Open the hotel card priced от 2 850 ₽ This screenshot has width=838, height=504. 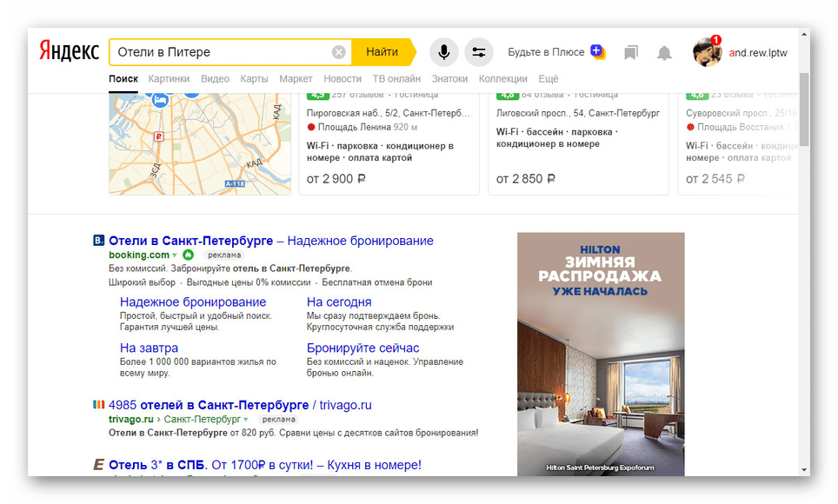578,143
